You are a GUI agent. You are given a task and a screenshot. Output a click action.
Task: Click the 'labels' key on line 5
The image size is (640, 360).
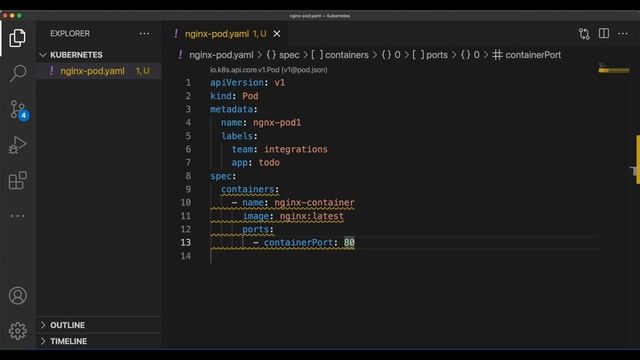pyautogui.click(x=237, y=136)
